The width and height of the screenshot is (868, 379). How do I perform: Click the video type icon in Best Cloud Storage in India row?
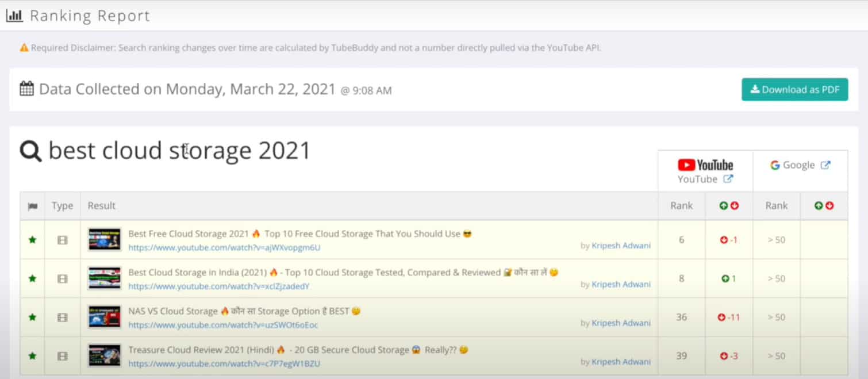coord(63,278)
